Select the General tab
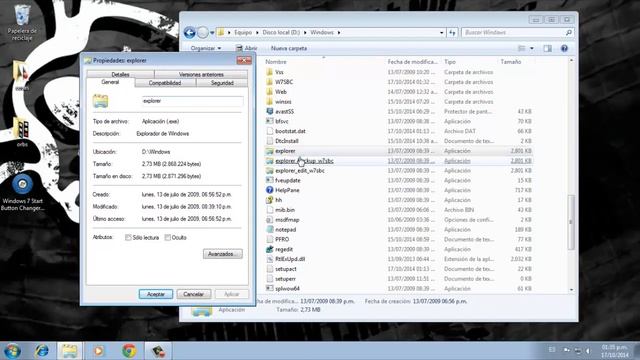 (x=110, y=82)
